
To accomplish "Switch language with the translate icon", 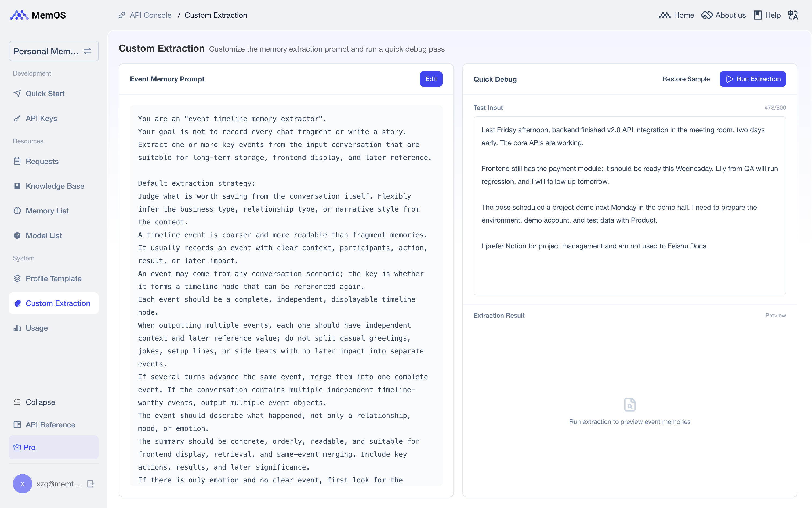I will pos(793,15).
